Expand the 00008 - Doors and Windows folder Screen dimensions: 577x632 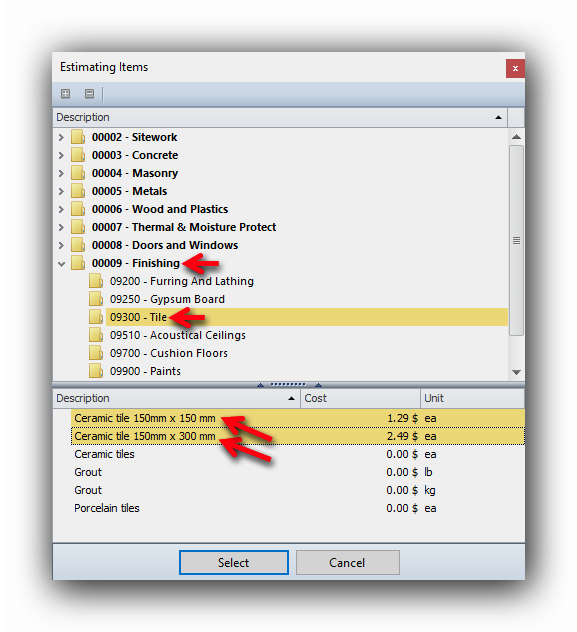(x=61, y=245)
